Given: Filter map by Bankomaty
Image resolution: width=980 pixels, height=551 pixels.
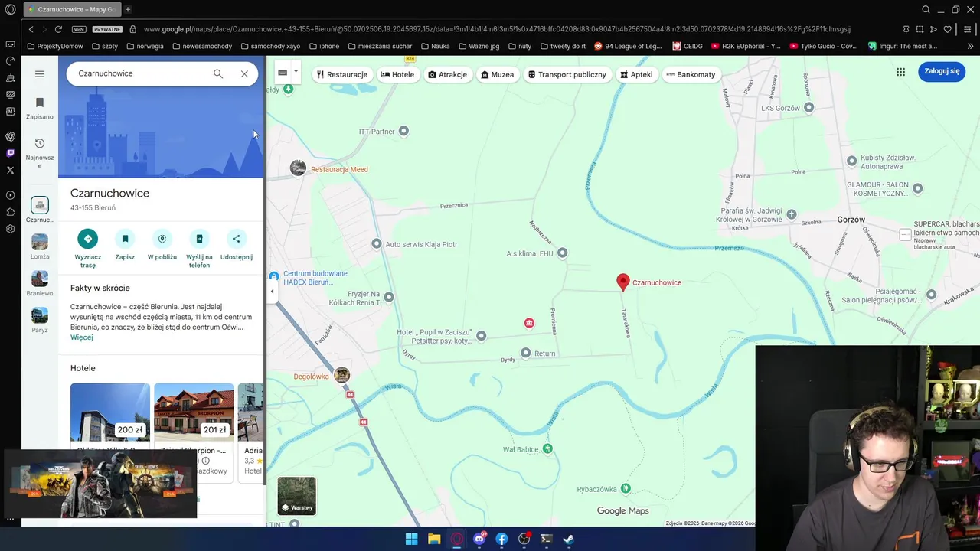Looking at the screenshot, I should point(691,74).
